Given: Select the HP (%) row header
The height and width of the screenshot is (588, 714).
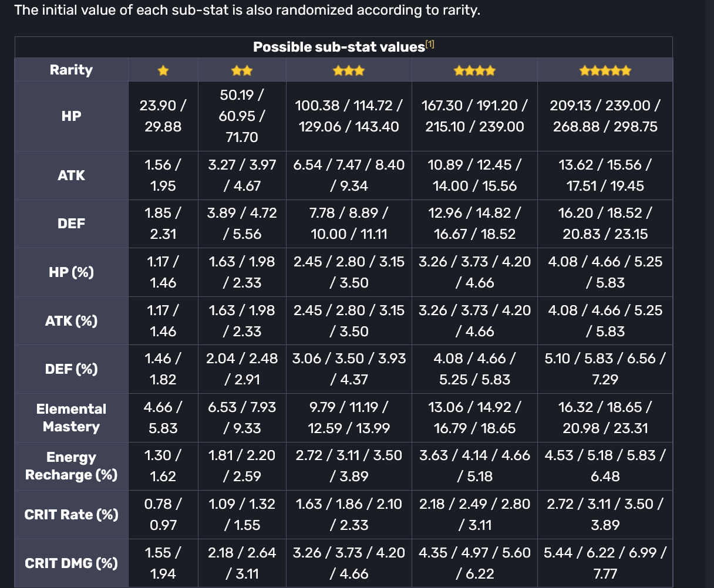Looking at the screenshot, I should pyautogui.click(x=71, y=272).
